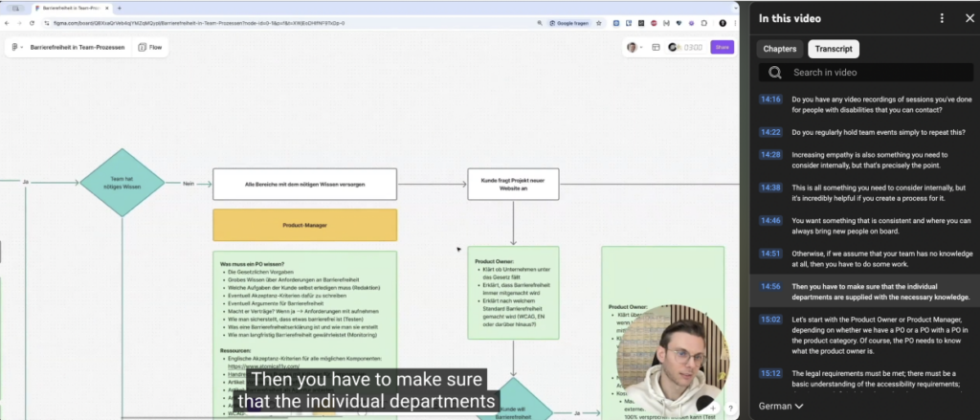
Task: Click the figma.com URL address bar
Action: (x=200, y=23)
